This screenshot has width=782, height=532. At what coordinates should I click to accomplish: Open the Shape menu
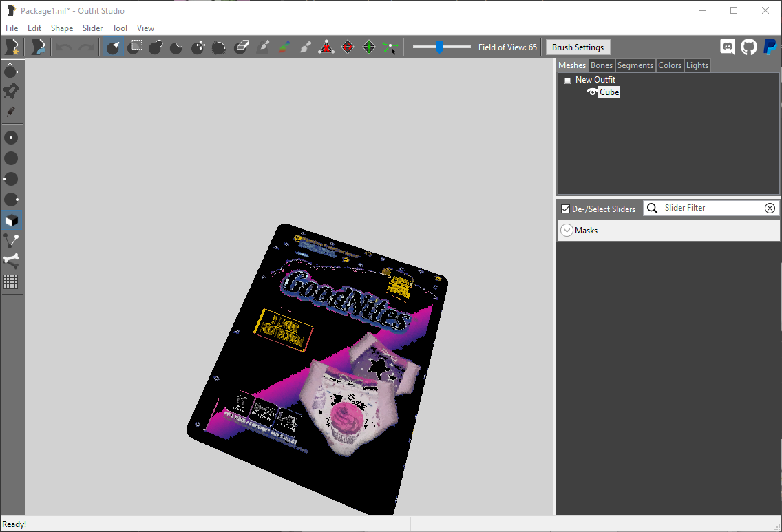click(x=62, y=28)
